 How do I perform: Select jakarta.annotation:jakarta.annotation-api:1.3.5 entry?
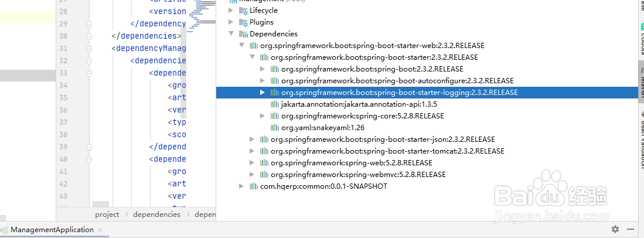point(359,104)
